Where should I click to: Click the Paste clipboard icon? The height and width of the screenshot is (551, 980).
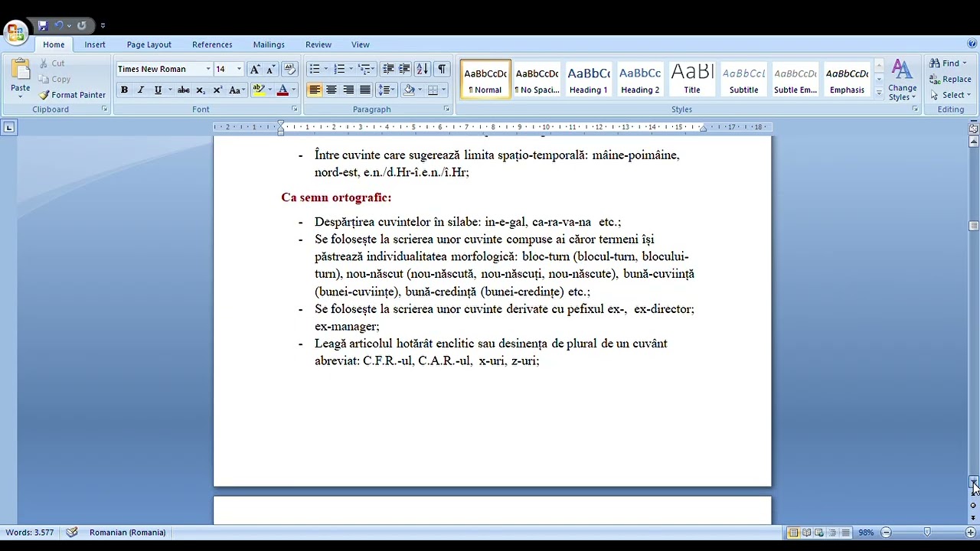[x=21, y=70]
